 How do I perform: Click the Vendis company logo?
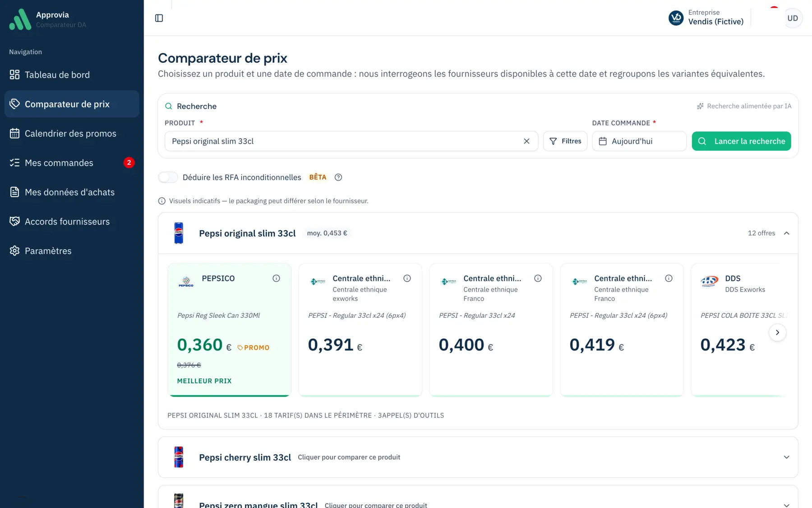(x=676, y=18)
